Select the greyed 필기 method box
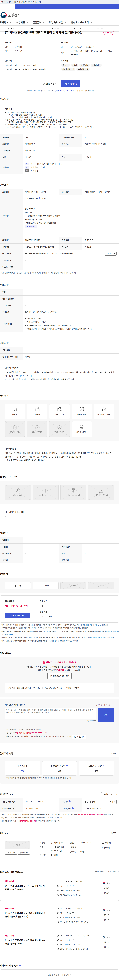This screenshot has height=980, width=119. (73, 586)
